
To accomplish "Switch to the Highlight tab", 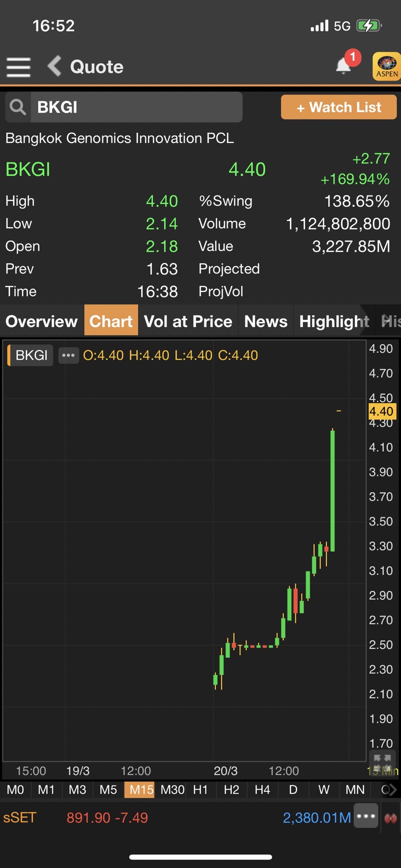I will [x=334, y=321].
